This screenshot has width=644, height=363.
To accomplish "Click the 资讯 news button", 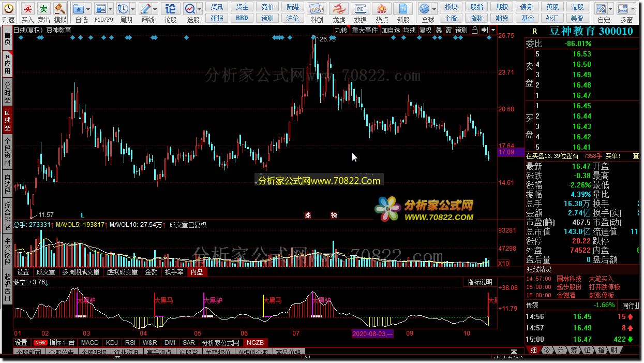I will [x=217, y=7].
